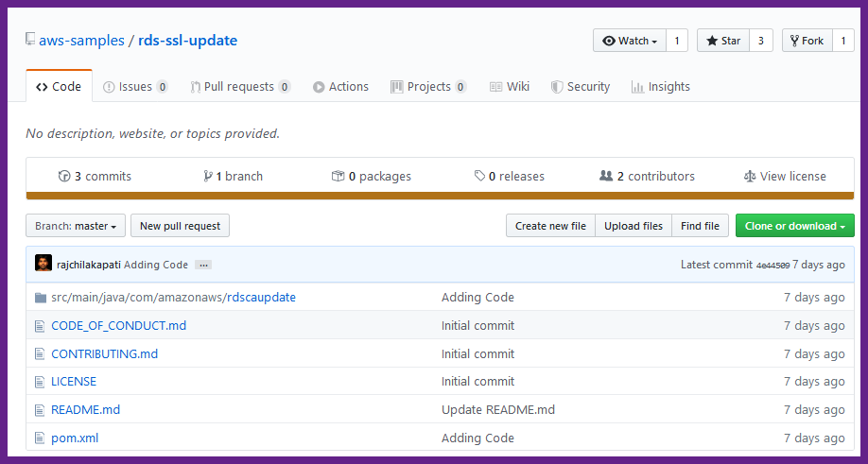This screenshot has width=868, height=464.
Task: Select the Code tab
Action: [59, 86]
